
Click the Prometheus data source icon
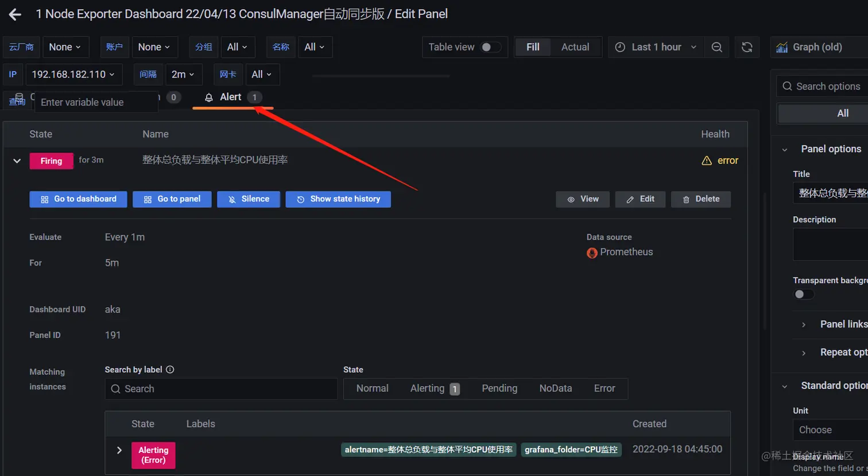(x=592, y=252)
